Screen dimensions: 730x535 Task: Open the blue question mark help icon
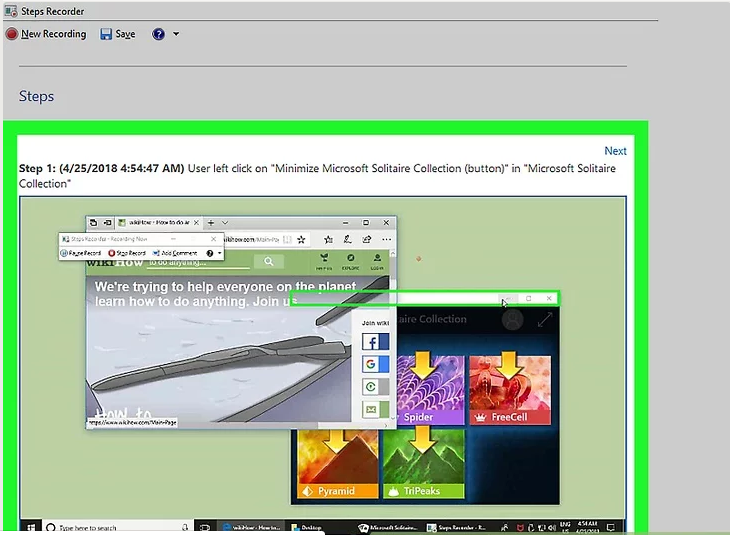pos(158,34)
